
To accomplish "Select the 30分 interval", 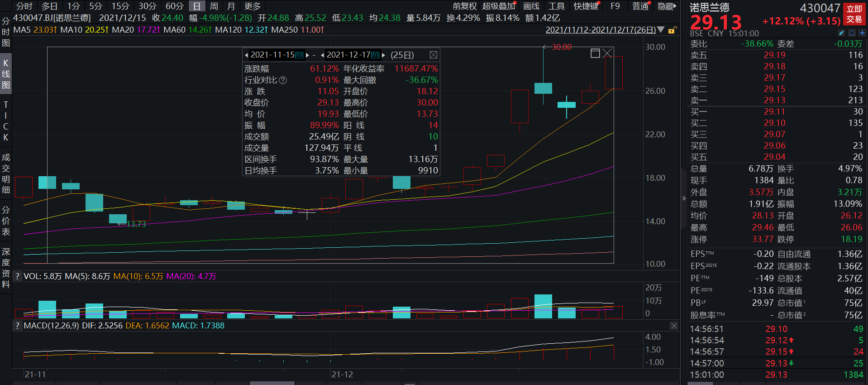I will [148, 6].
